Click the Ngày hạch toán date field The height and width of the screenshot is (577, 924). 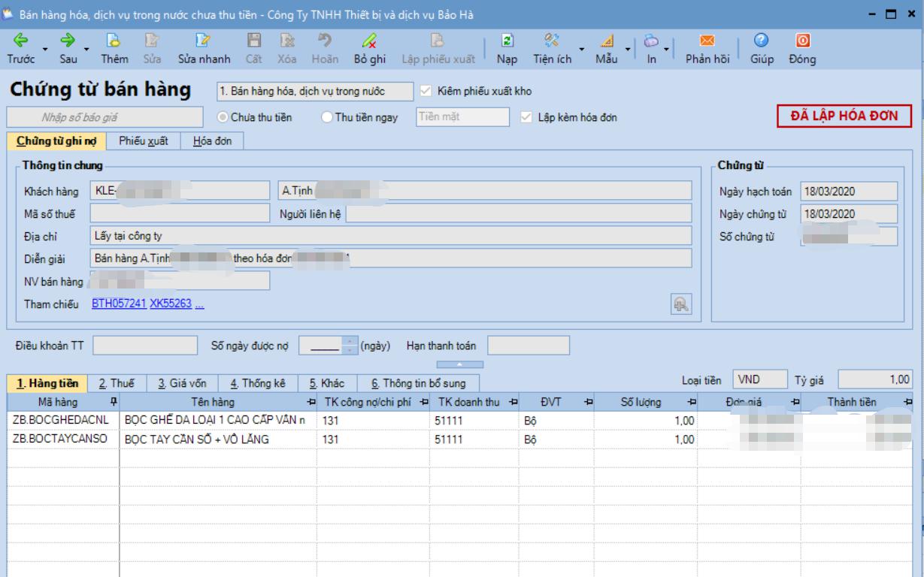pos(849,191)
